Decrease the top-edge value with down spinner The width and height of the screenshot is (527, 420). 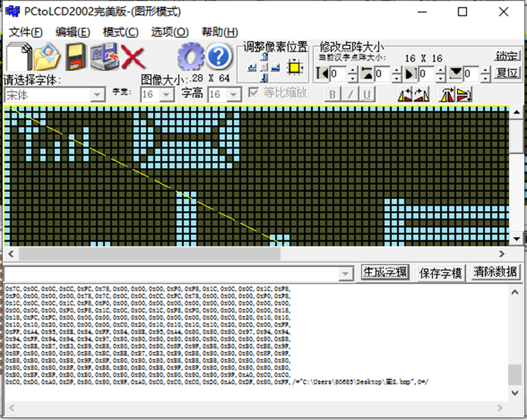point(397,79)
